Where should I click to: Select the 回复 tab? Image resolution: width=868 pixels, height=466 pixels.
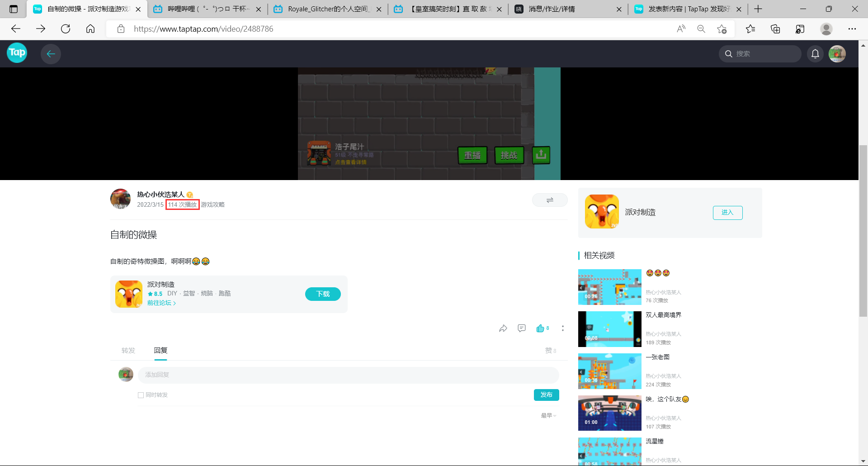click(x=160, y=351)
